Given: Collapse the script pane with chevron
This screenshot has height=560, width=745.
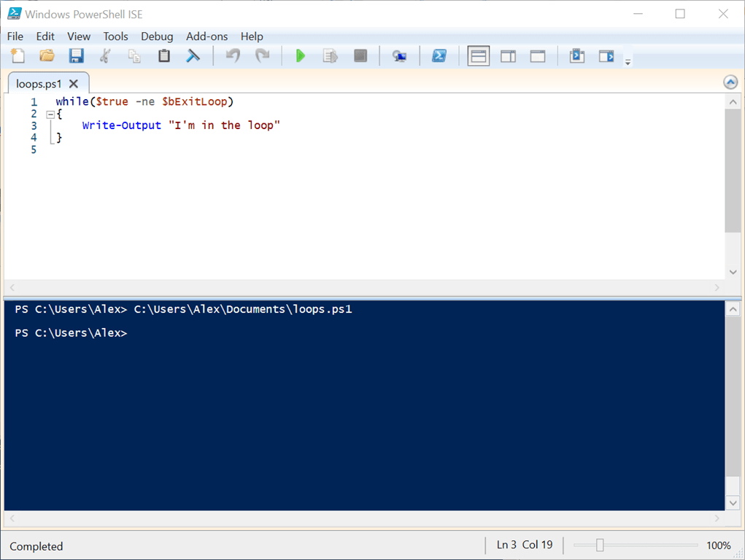Looking at the screenshot, I should [x=730, y=82].
